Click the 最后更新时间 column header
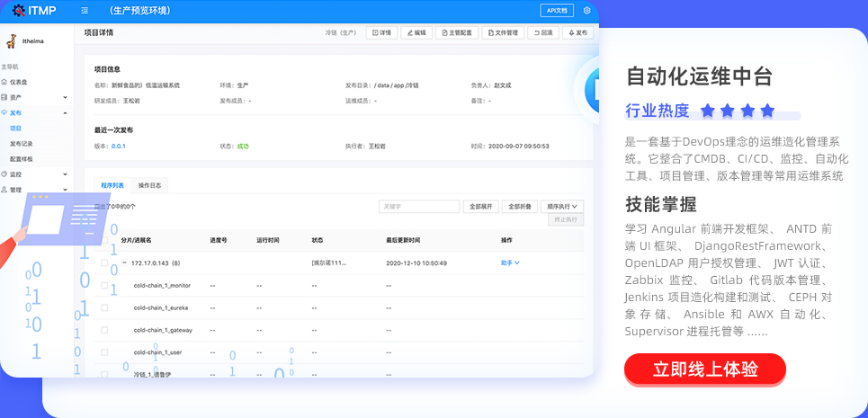The image size is (868, 418). tap(403, 241)
